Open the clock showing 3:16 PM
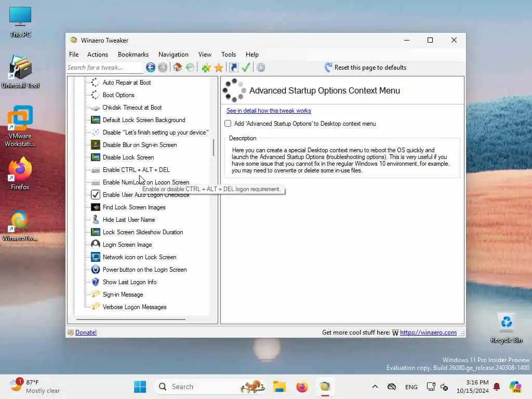 coord(472,387)
